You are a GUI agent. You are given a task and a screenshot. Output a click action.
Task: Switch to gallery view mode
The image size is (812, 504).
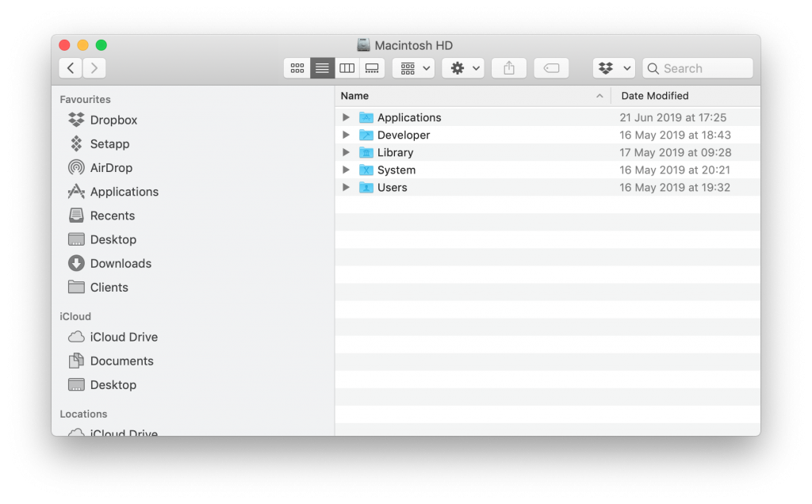point(372,68)
